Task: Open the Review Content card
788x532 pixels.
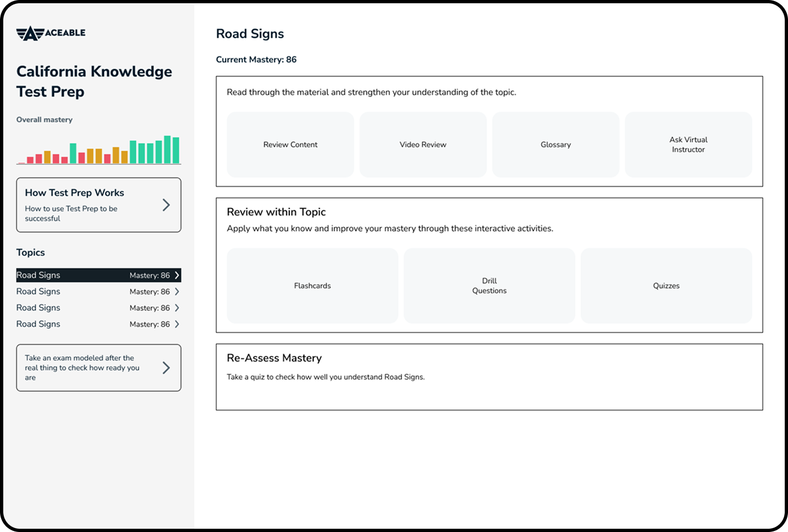Action: [290, 144]
